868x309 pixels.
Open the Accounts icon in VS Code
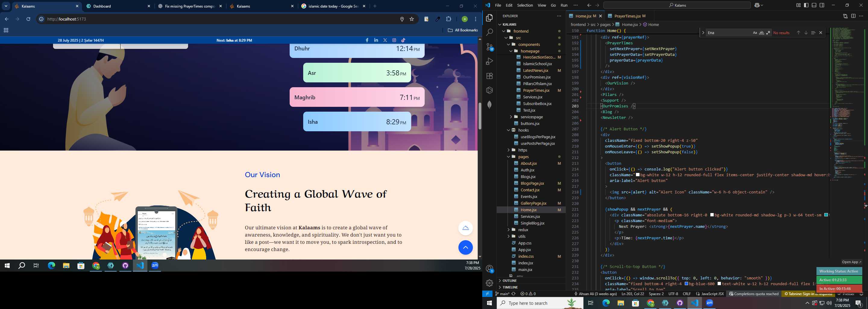point(489,269)
